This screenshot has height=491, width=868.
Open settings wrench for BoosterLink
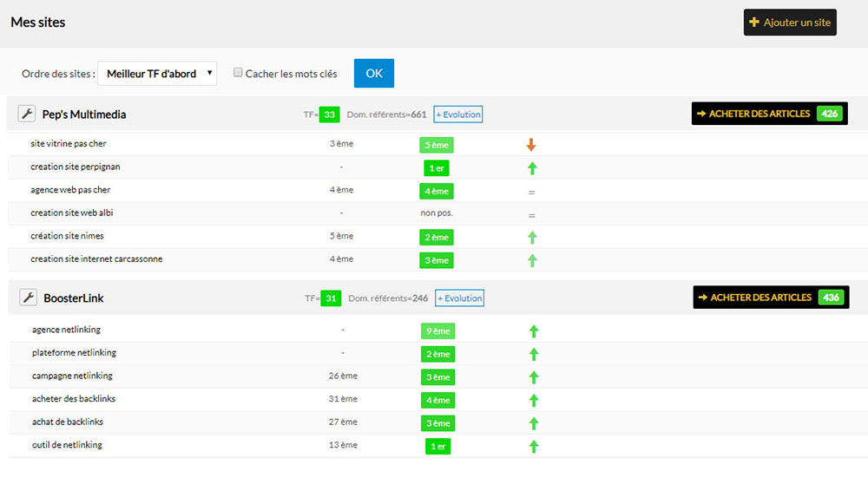point(29,298)
